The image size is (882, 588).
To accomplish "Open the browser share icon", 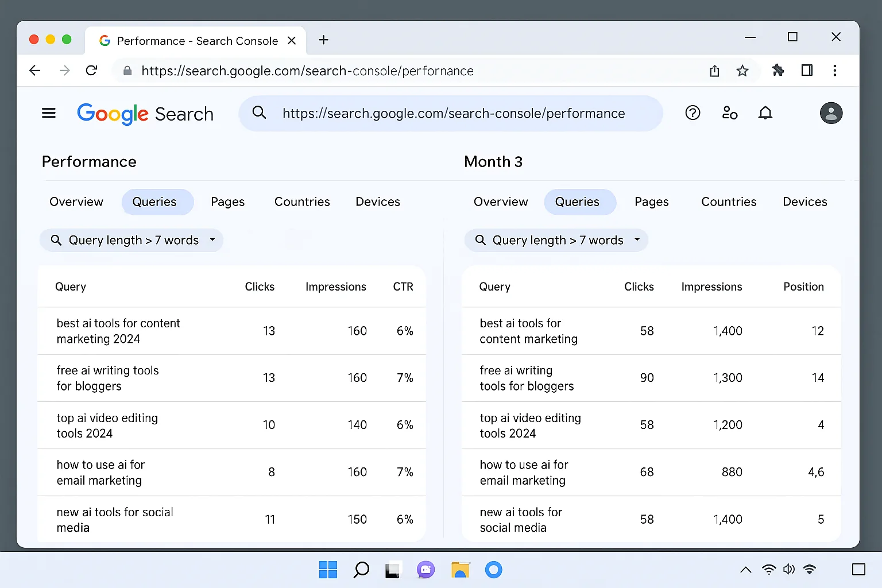I will click(714, 70).
